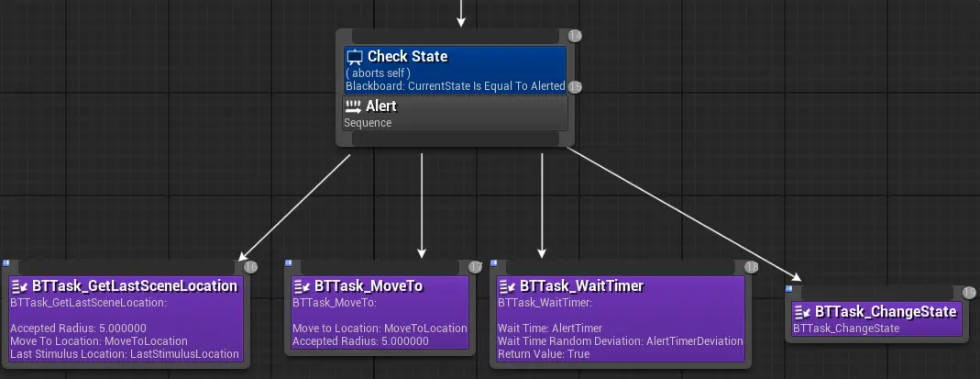980x379 pixels.
Task: Select the Check State blackboard condition text
Action: coord(455,86)
